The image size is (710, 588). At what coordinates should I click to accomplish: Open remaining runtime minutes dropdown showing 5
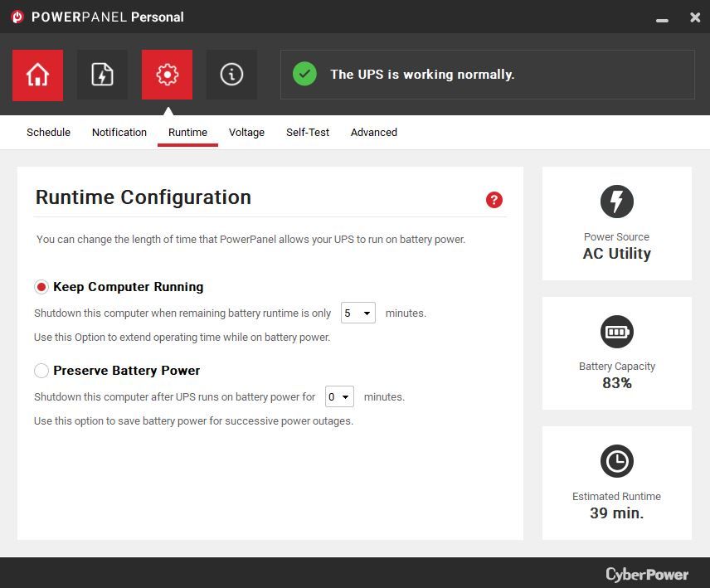coord(358,313)
